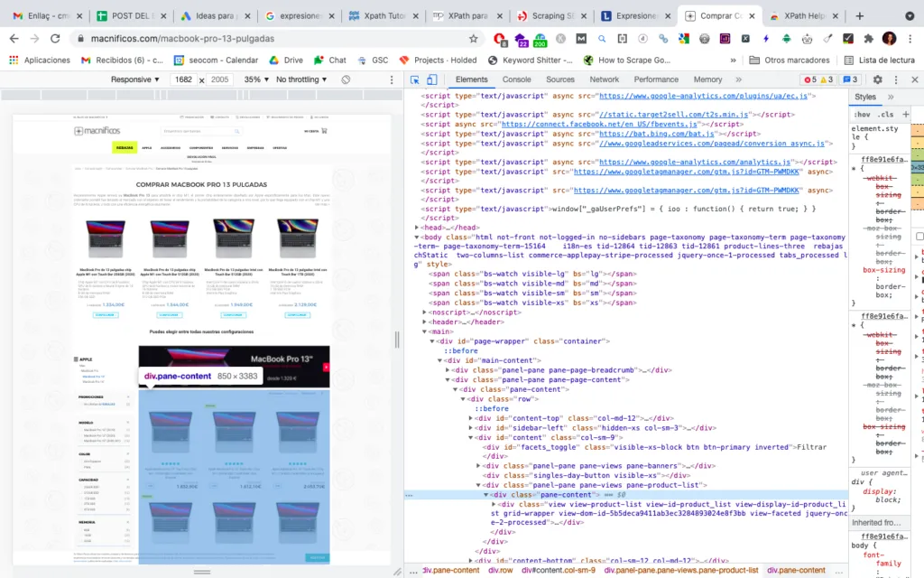The height and width of the screenshot is (578, 924).
Task: Expand the head element node
Action: [417, 228]
